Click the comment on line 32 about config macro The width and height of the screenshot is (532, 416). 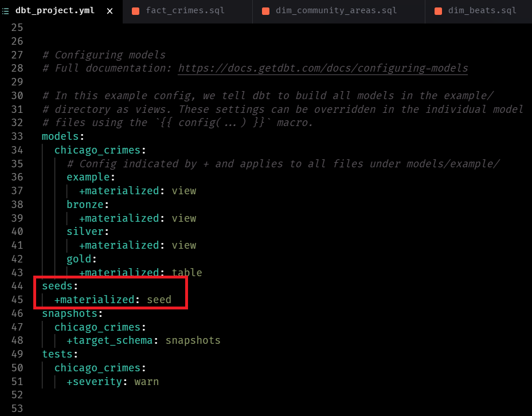(x=178, y=123)
